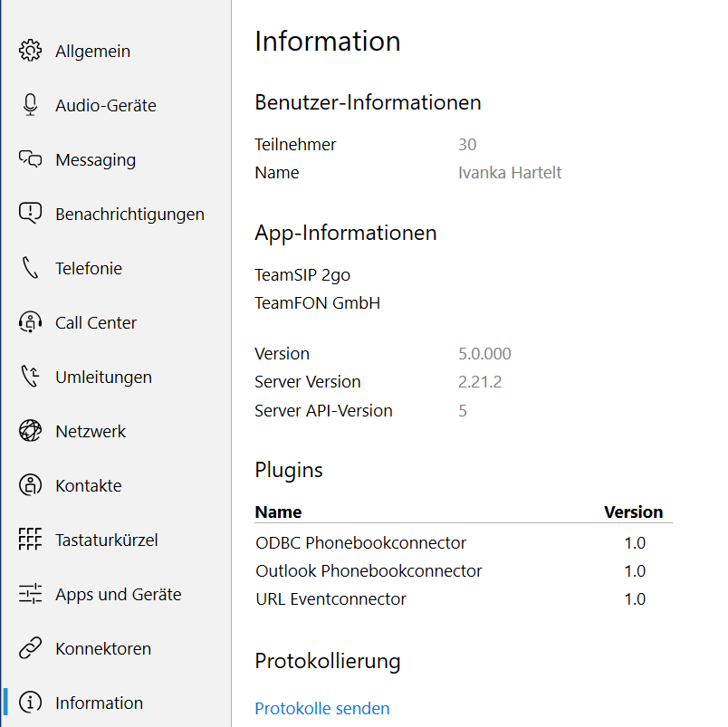Select the URL Eventconnector plugin row
This screenshot has height=727, width=728.
point(464,598)
